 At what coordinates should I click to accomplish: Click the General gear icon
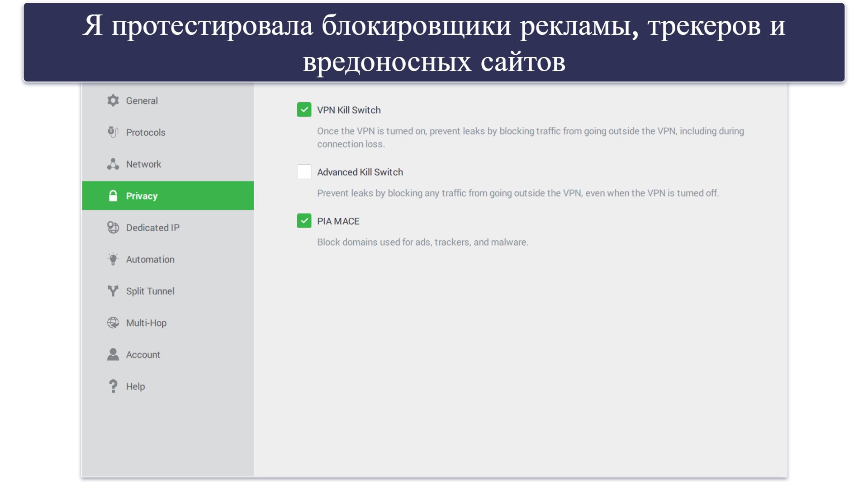click(113, 100)
